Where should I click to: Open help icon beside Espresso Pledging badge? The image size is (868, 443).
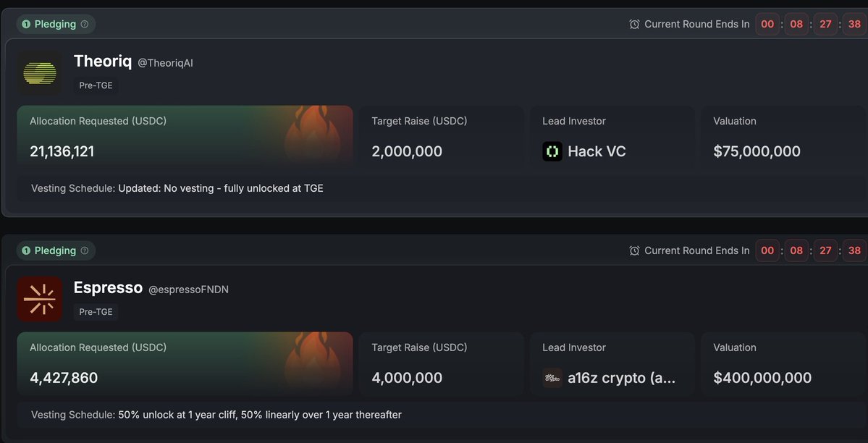pos(85,250)
